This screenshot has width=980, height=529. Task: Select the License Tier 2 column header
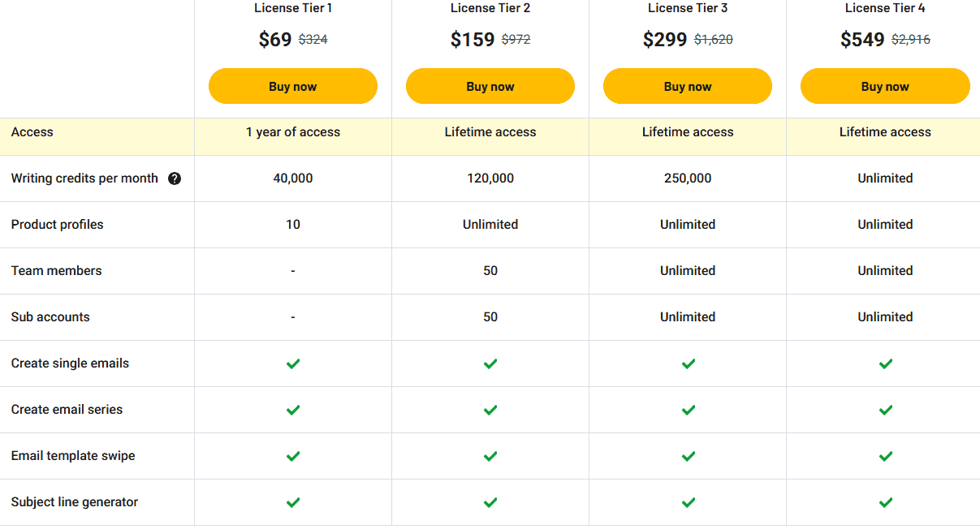pos(490,8)
